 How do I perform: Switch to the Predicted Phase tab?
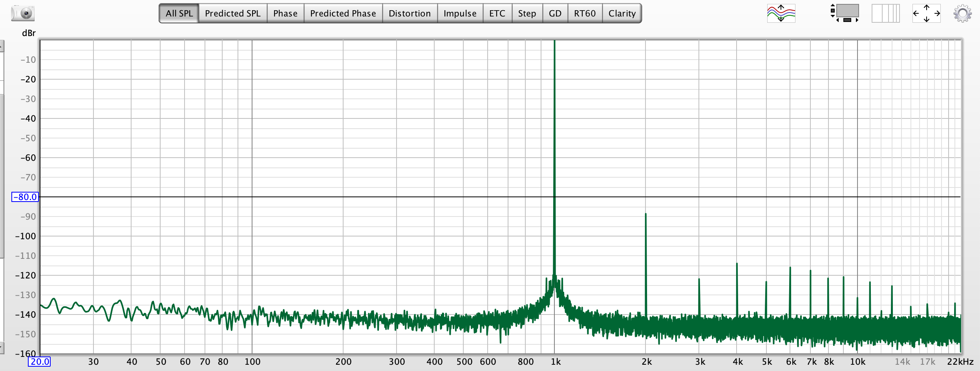point(343,13)
